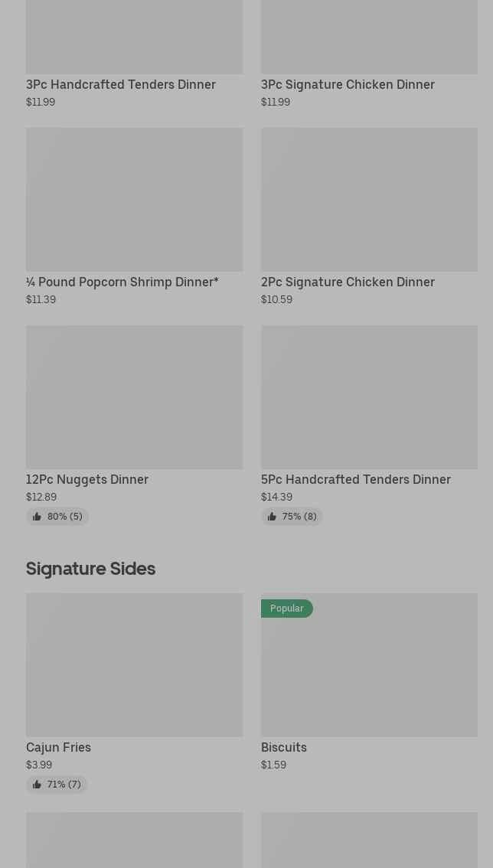Open the 12Pc Nuggets Dinner title

(x=87, y=479)
